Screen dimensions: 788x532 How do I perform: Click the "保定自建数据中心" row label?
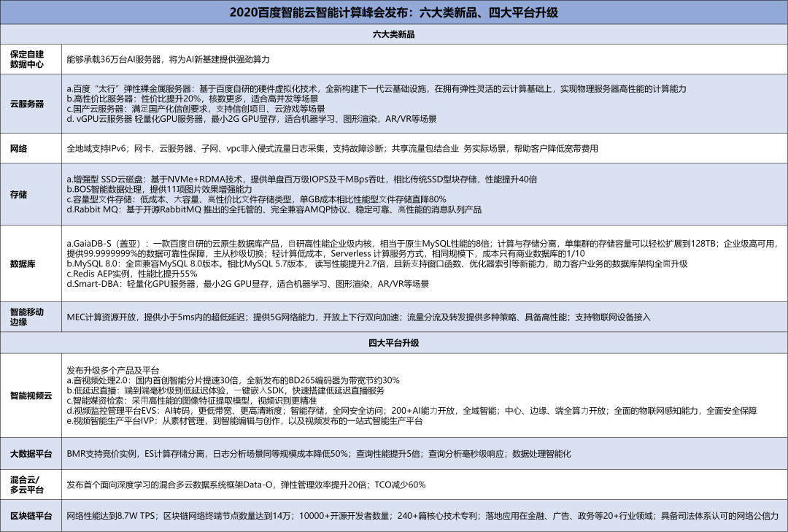pyautogui.click(x=27, y=59)
